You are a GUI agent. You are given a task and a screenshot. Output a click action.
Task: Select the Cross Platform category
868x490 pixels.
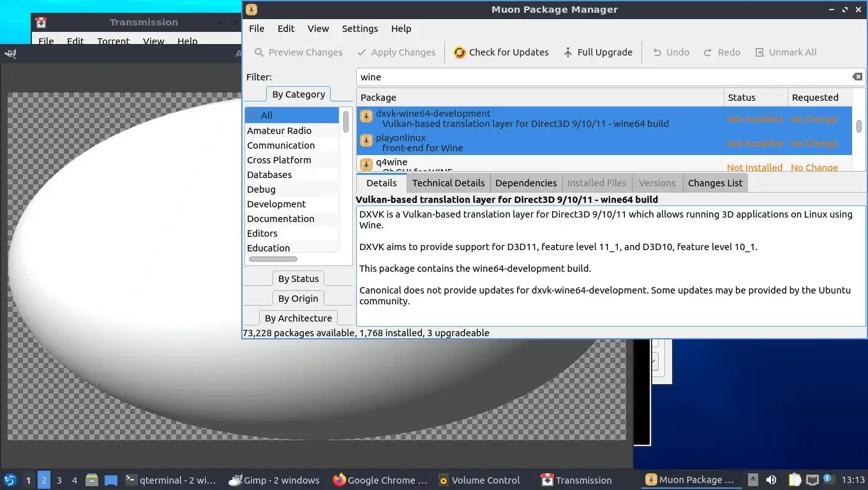coord(292,160)
